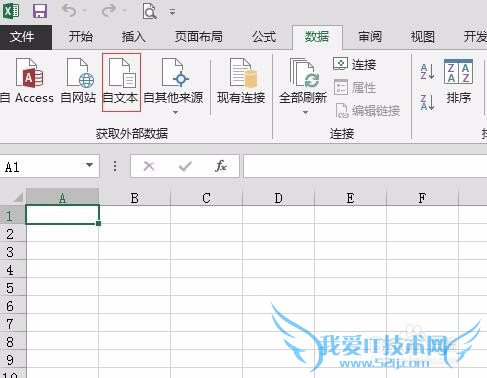Click the 编辑链接 button
The width and height of the screenshot is (487, 378).
[x=367, y=110]
